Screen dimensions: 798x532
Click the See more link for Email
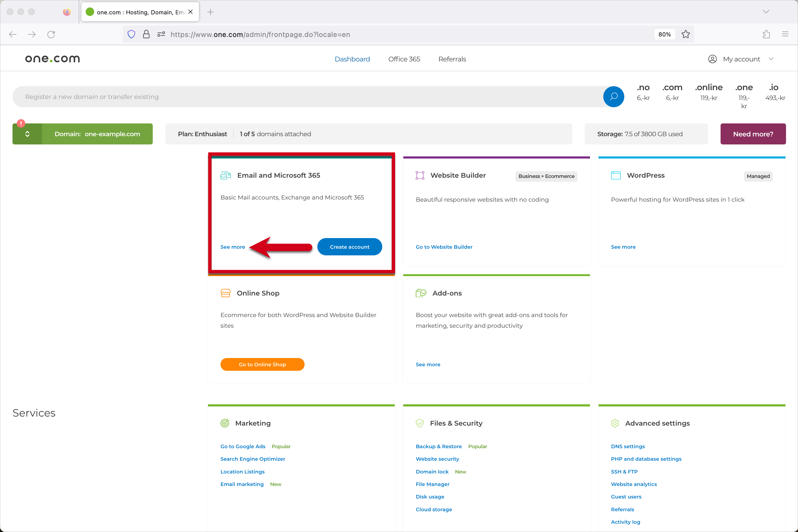click(233, 246)
